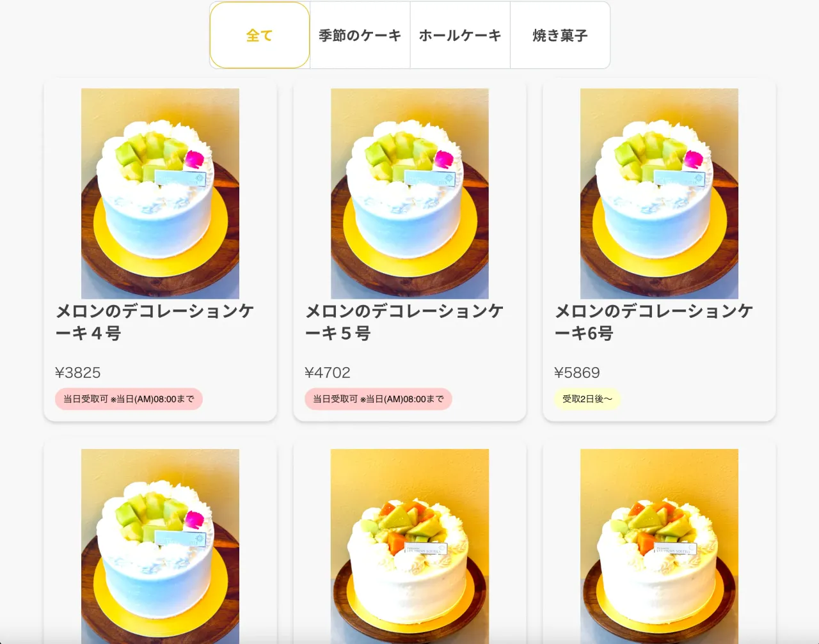Show the 焼き菓子 category tab

(x=560, y=35)
